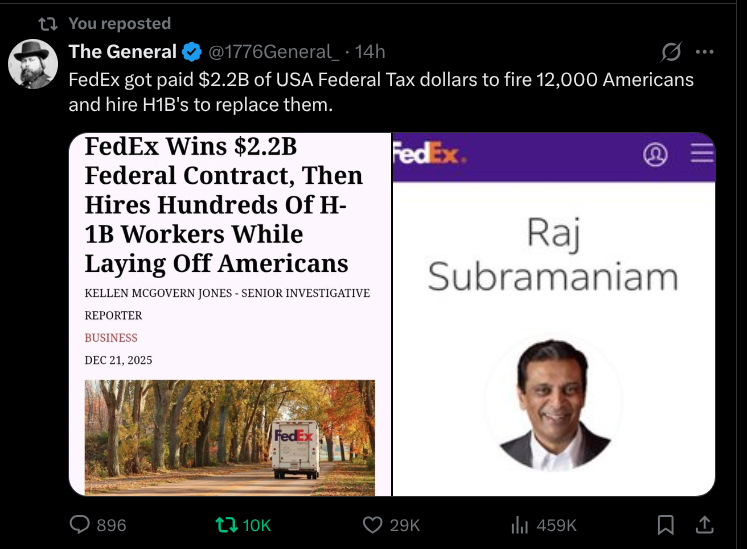Click The General display name
Screen dimensions: 747x549
(x=122, y=52)
